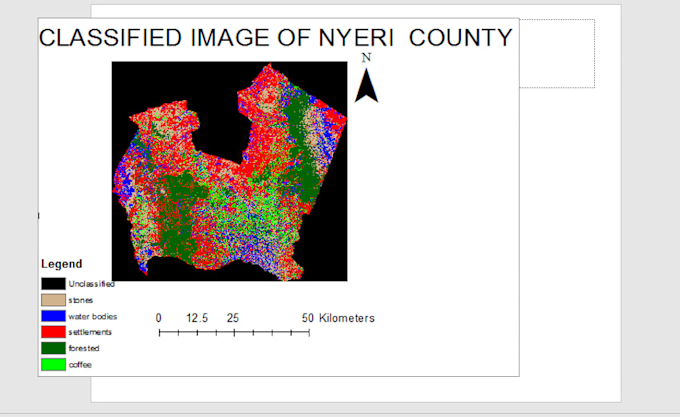This screenshot has width=680, height=417.
Task: Select the empty dashed placeholder frame
Action: [557, 53]
